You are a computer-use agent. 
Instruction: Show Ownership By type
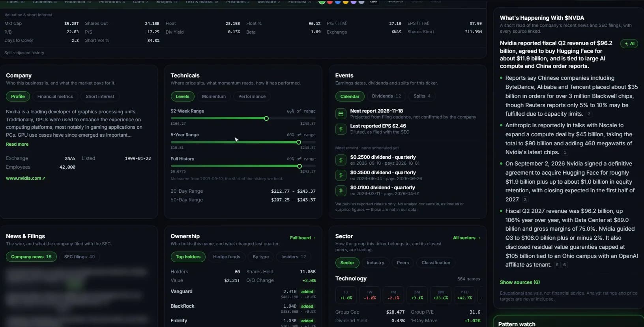(x=261, y=257)
